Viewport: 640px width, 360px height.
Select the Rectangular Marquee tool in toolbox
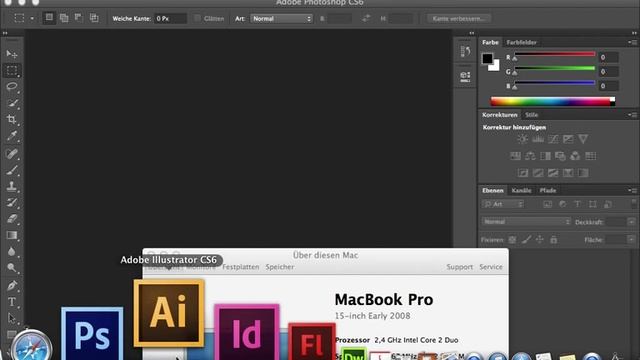[12, 70]
